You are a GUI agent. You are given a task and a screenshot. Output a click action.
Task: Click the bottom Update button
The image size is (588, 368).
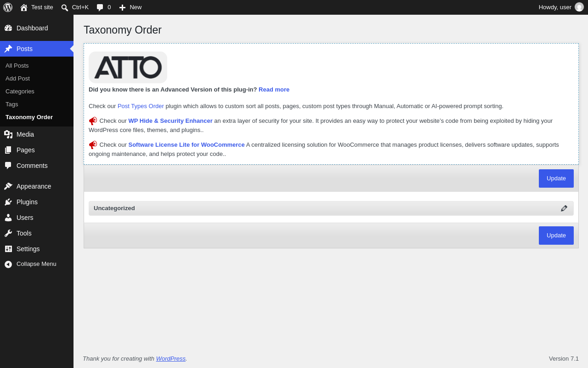(556, 236)
